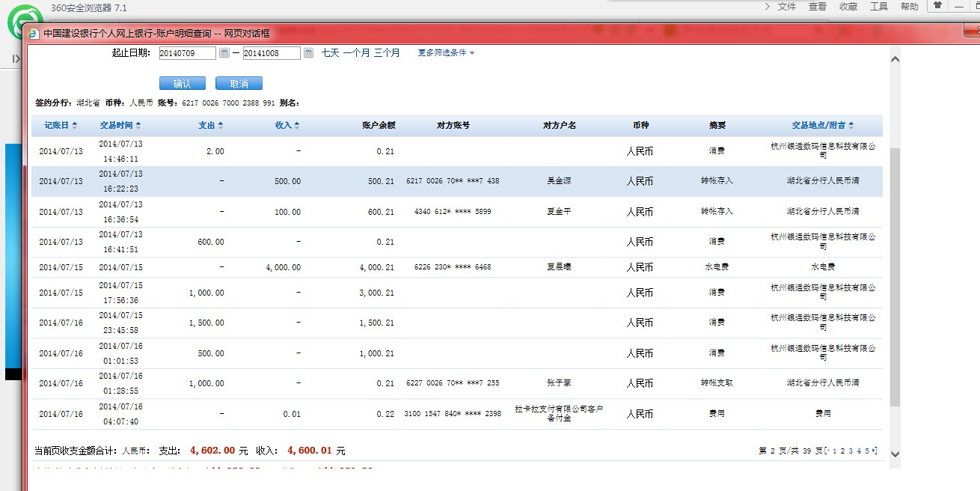Image resolution: width=980 pixels, height=491 pixels.
Task: Open the 工具 menu
Action: tap(878, 7)
